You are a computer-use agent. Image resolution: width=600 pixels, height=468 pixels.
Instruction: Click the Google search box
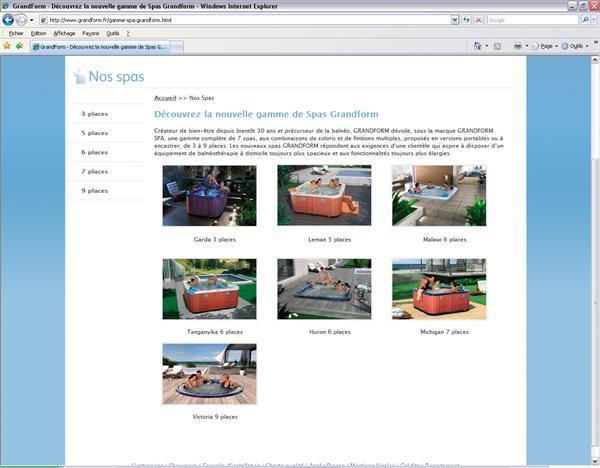coord(532,20)
